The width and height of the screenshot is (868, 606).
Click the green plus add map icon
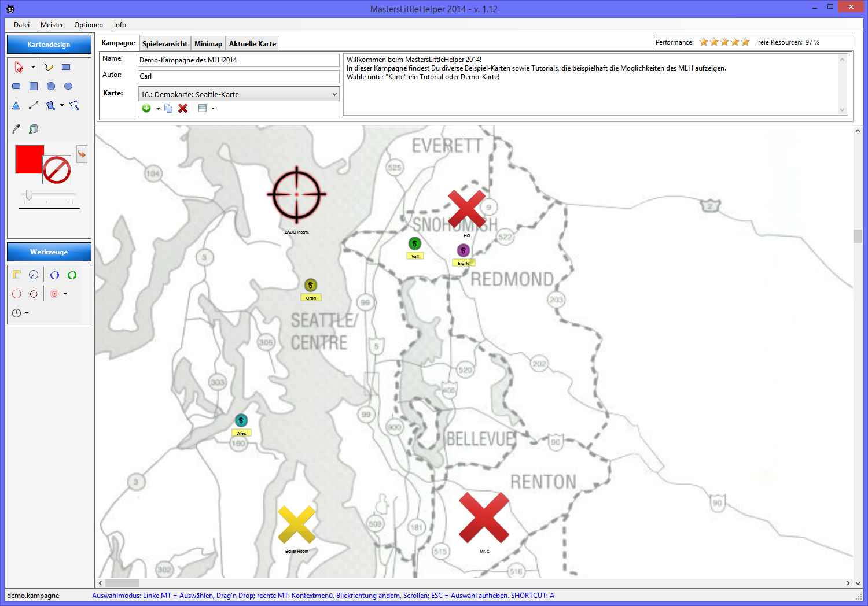click(146, 108)
